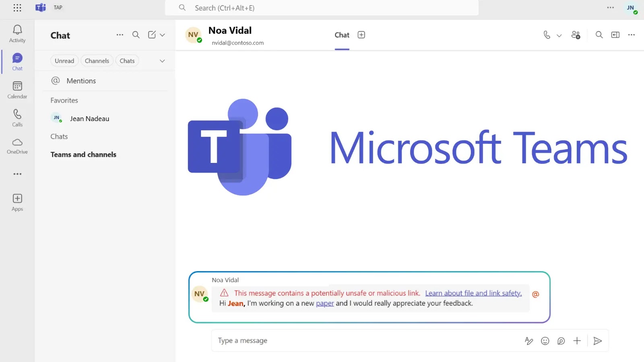The image size is (644, 362).
Task: Add a tab with plus button
Action: click(x=361, y=35)
